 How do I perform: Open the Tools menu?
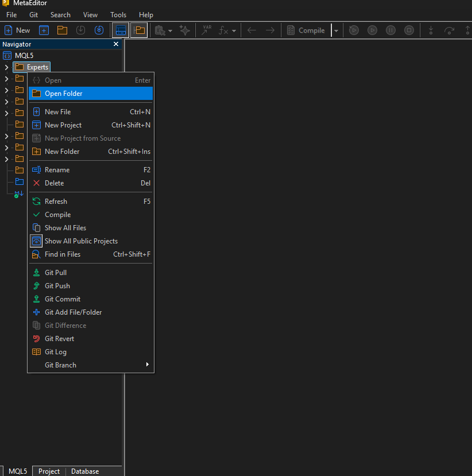(118, 15)
